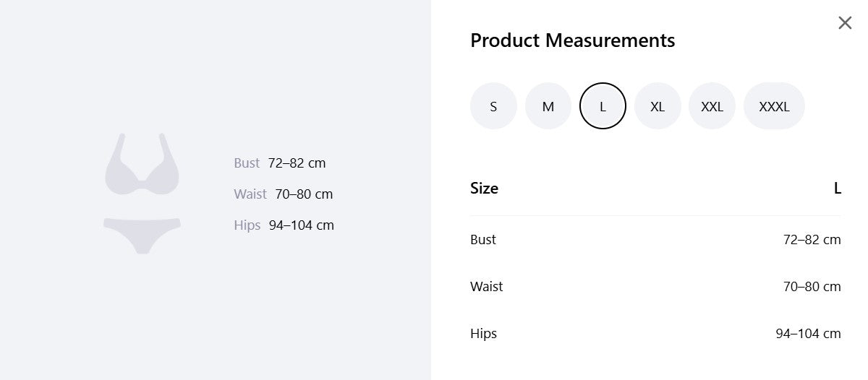Image resolution: width=868 pixels, height=380 pixels.
Task: Click the Bust label beside illustration
Action: coord(246,163)
